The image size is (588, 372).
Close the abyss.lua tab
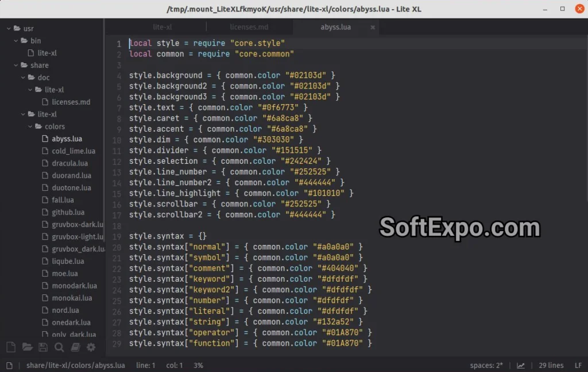[x=372, y=27]
